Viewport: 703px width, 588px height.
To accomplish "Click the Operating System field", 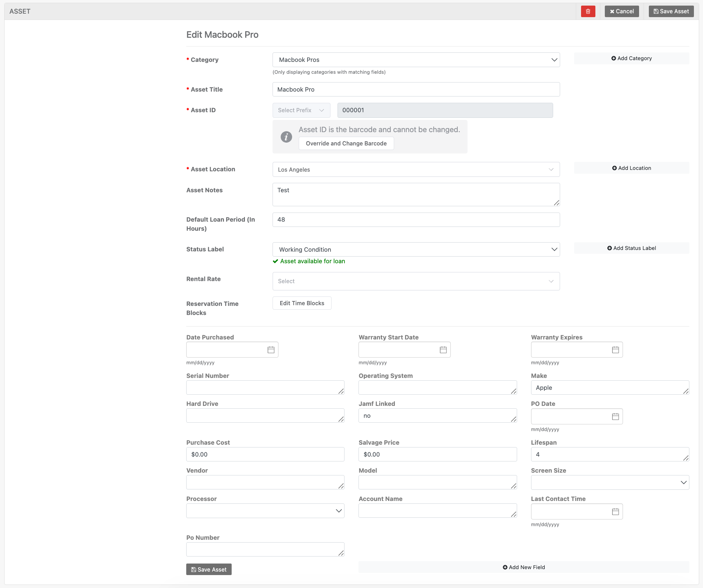I will coord(437,388).
